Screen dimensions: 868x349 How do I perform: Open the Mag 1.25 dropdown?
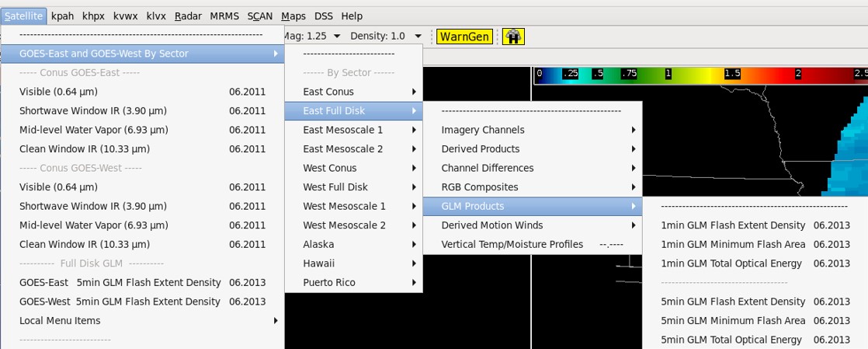[311, 36]
